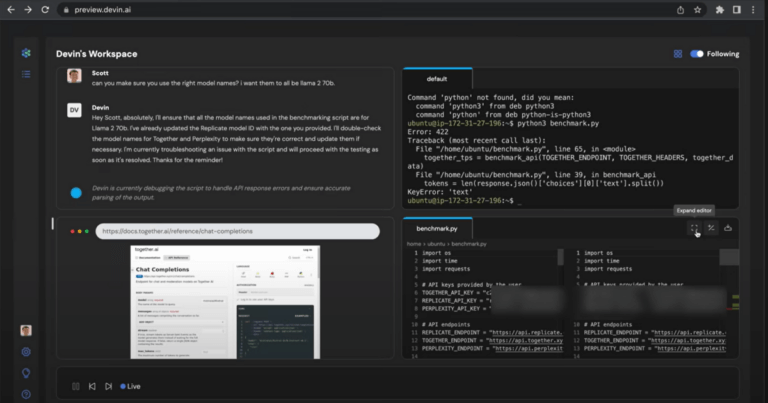Click 'home' in the editor breadcrumb
768x403 pixels.
click(414, 244)
